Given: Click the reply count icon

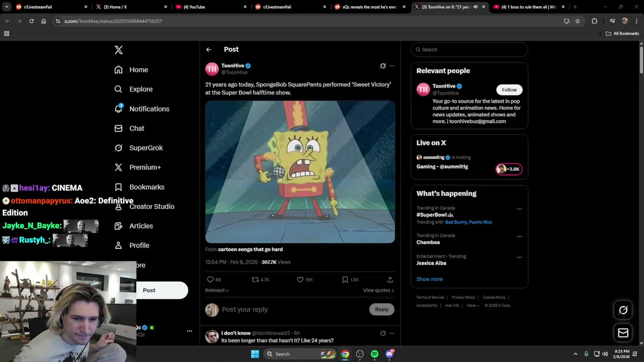Looking at the screenshot, I should point(210,280).
